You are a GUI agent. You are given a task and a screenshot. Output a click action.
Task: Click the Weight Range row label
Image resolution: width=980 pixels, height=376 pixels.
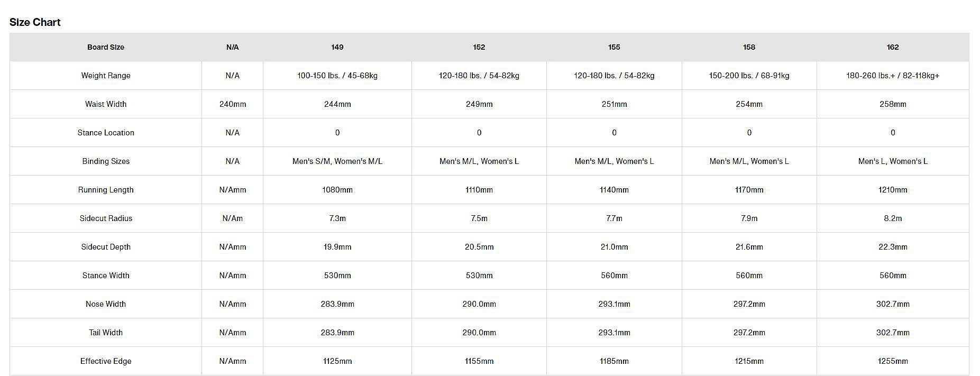106,76
